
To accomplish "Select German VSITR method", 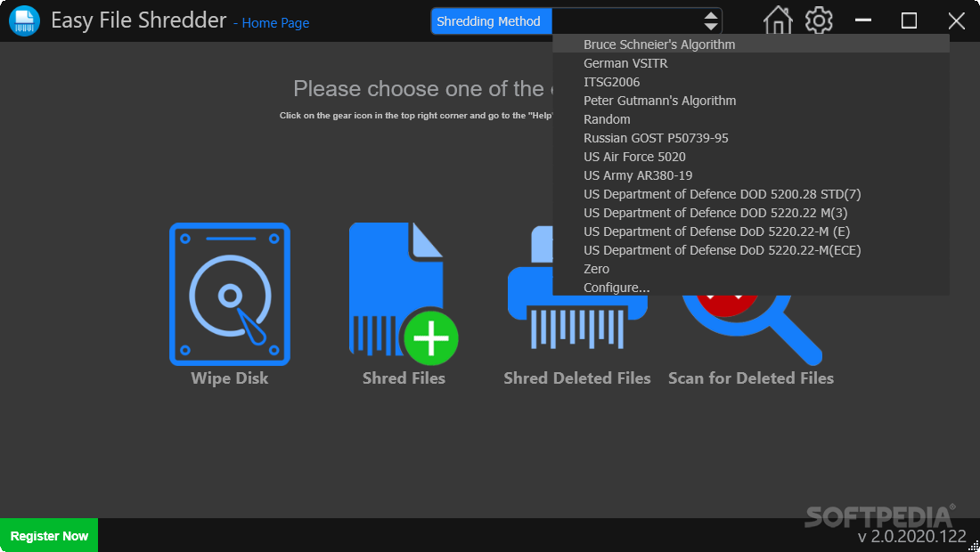I will click(x=751, y=63).
